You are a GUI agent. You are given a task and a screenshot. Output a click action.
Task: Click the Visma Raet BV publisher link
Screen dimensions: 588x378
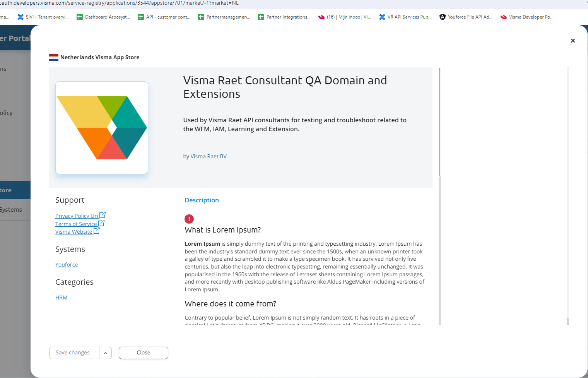[x=209, y=156]
